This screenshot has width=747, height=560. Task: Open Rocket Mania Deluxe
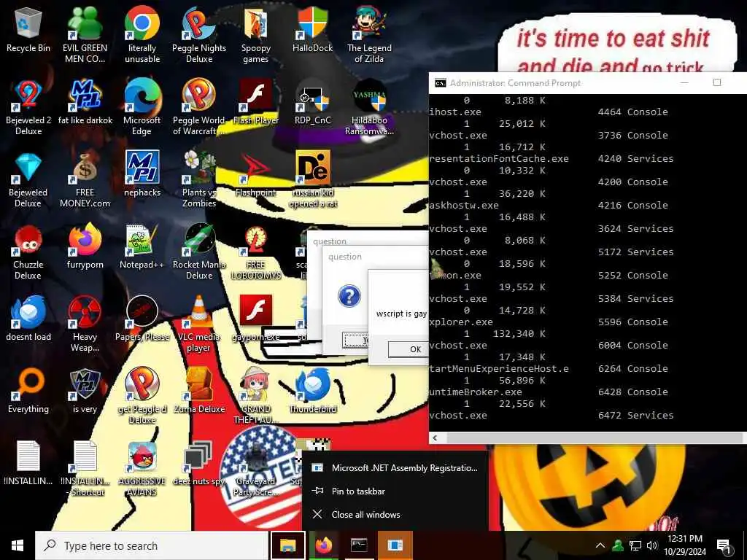[x=199, y=252]
